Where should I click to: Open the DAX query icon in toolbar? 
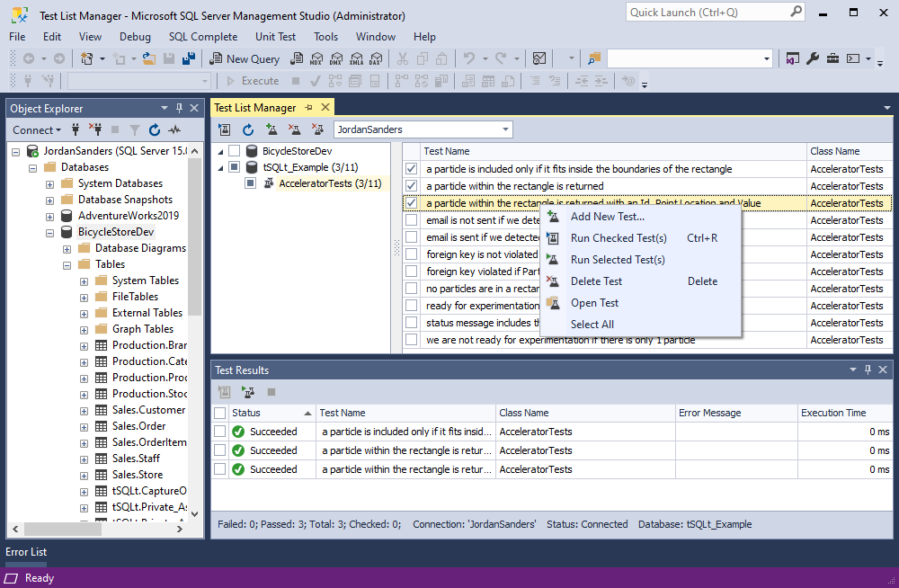[x=376, y=58]
